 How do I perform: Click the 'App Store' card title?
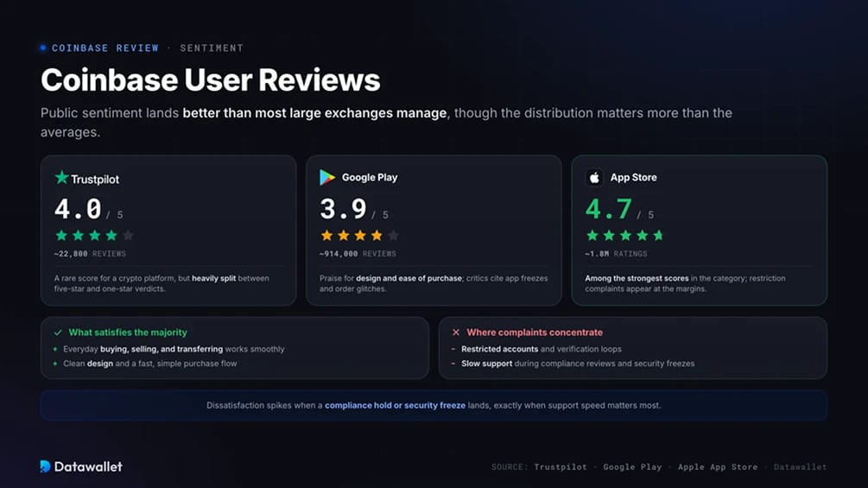click(633, 178)
